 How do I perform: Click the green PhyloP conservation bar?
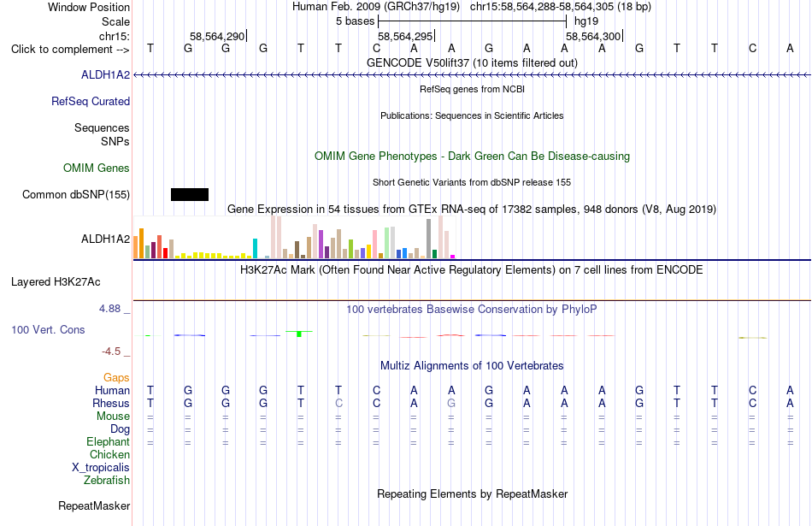tap(299, 334)
